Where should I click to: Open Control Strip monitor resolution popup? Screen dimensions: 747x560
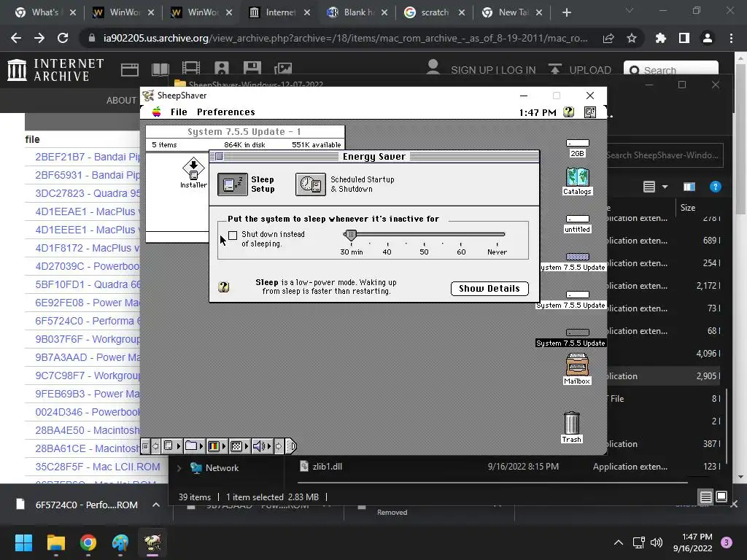pyautogui.click(x=239, y=446)
